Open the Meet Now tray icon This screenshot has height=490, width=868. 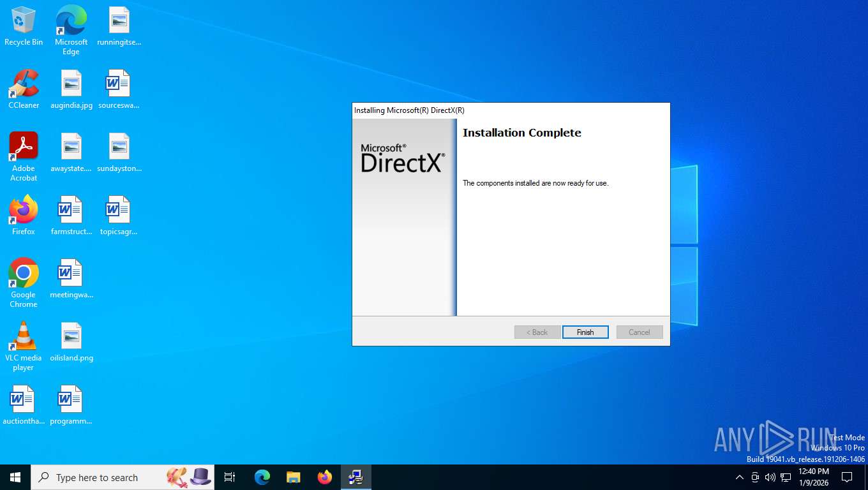pyautogui.click(x=755, y=477)
